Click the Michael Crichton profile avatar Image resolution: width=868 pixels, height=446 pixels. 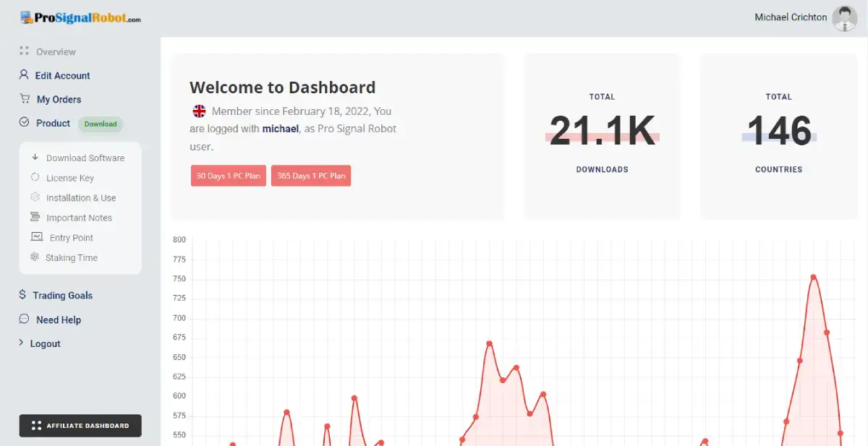coord(844,18)
